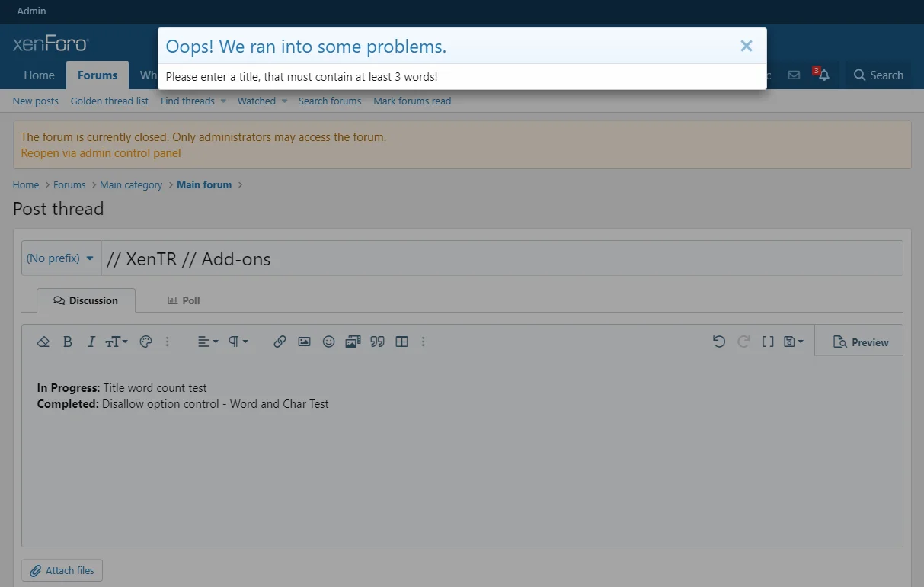The width and height of the screenshot is (924, 587).
Task: Open the text alignment dropdown
Action: [208, 342]
